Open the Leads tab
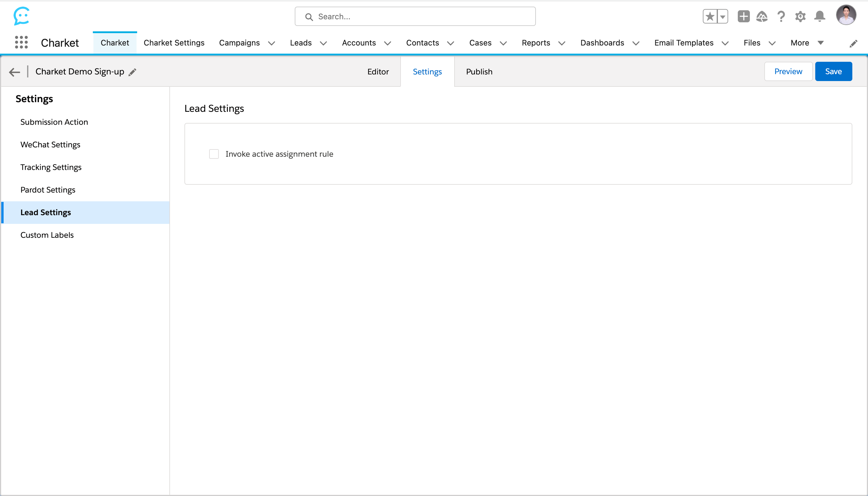Image resolution: width=868 pixels, height=496 pixels. (x=301, y=42)
